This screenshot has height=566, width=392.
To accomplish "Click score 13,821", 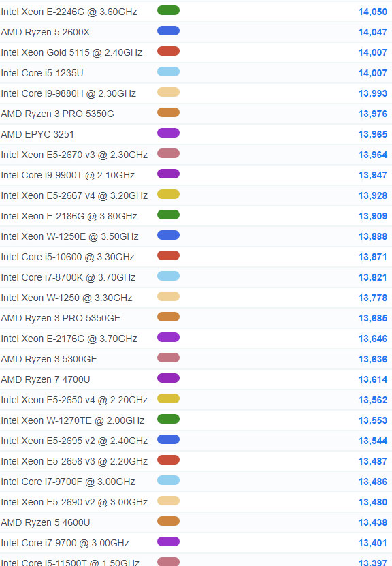I will pyautogui.click(x=372, y=277).
